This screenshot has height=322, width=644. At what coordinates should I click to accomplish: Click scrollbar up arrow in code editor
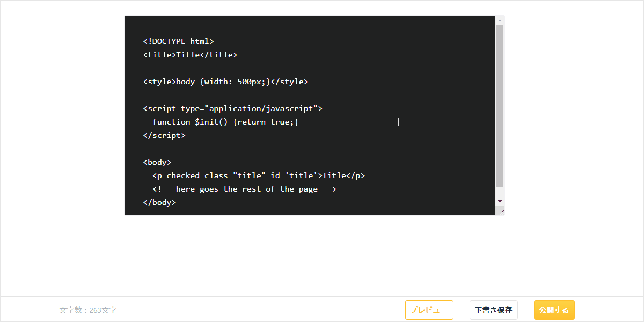coord(500,20)
